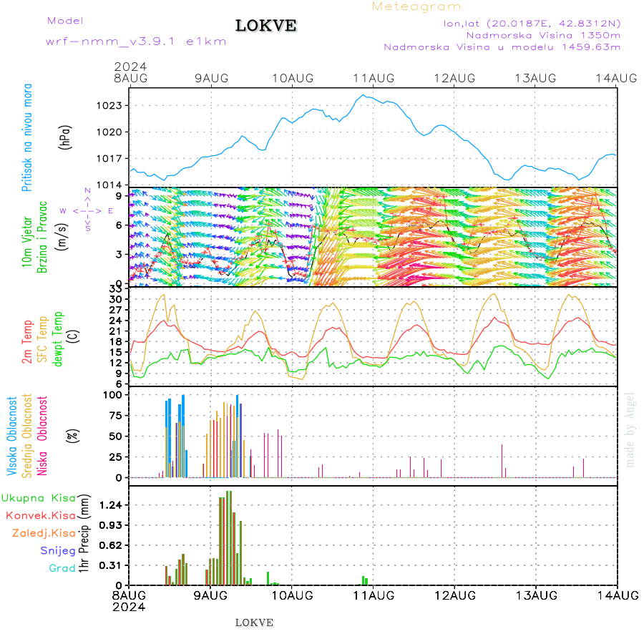Click the '1hr Precip (mm)' axis label

(84, 534)
